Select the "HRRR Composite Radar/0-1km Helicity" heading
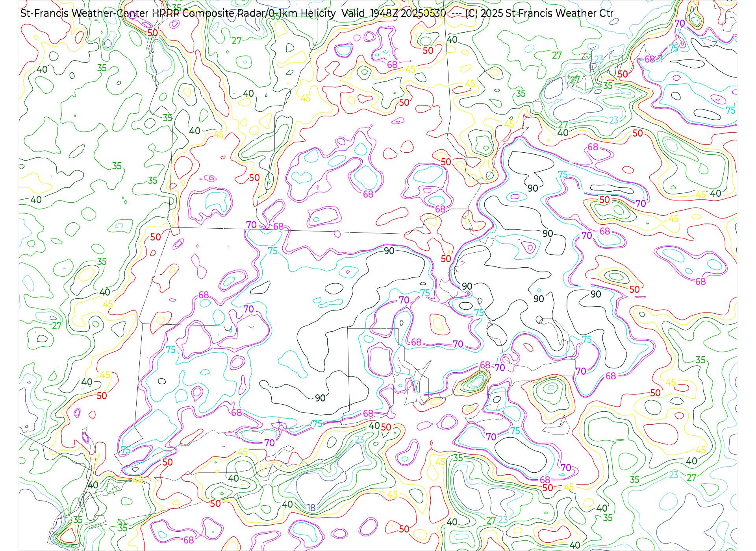 point(244,13)
